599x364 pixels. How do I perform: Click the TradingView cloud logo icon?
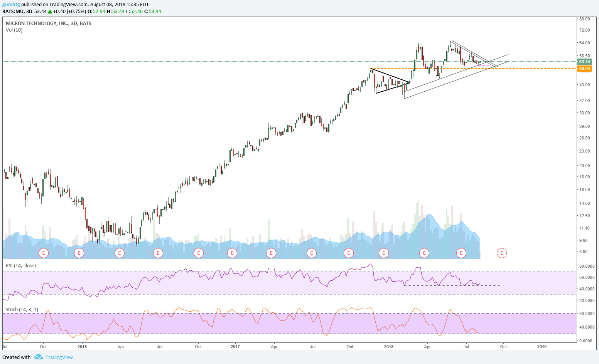click(38, 357)
